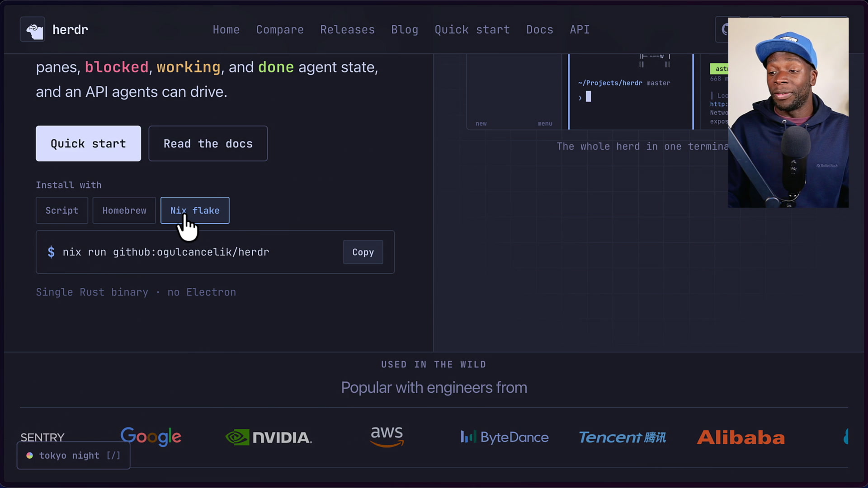868x488 pixels.
Task: Click the 'menu' label in terminal preview
Action: pyautogui.click(x=545, y=123)
